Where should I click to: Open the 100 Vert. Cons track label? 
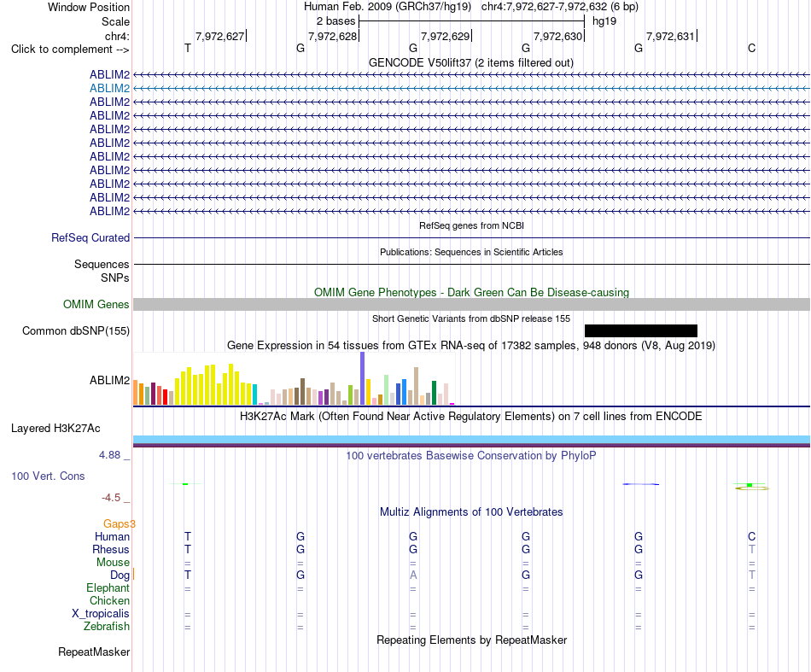(x=48, y=476)
